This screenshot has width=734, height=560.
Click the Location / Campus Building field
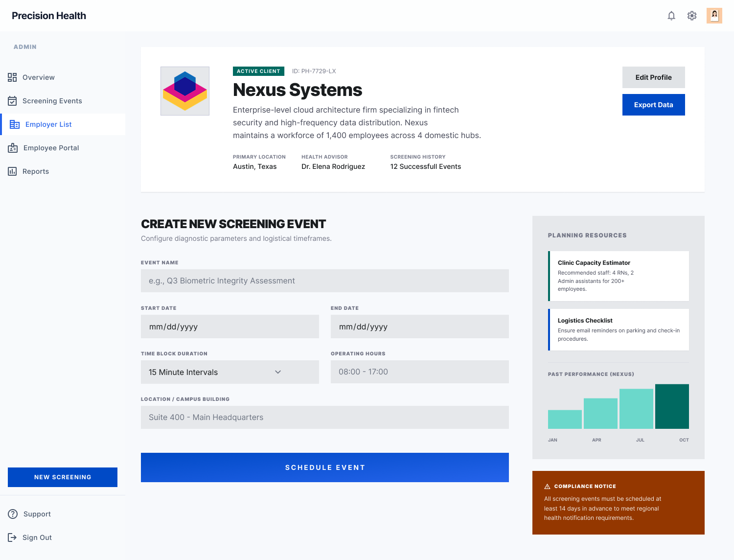pyautogui.click(x=325, y=418)
